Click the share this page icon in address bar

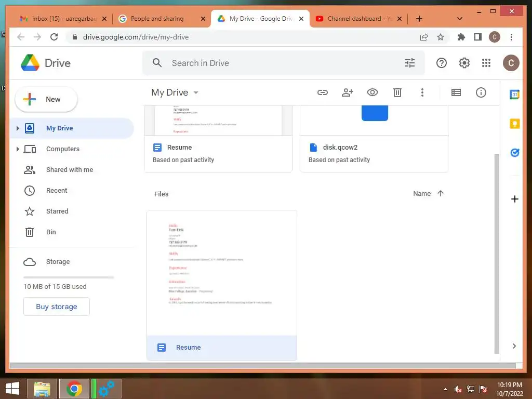[x=424, y=37]
